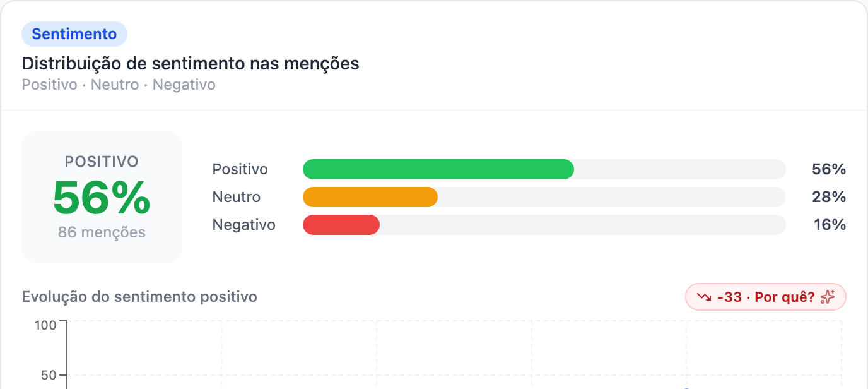Click the large green 56% figure
Screen dimensions: 868x389
(x=102, y=198)
